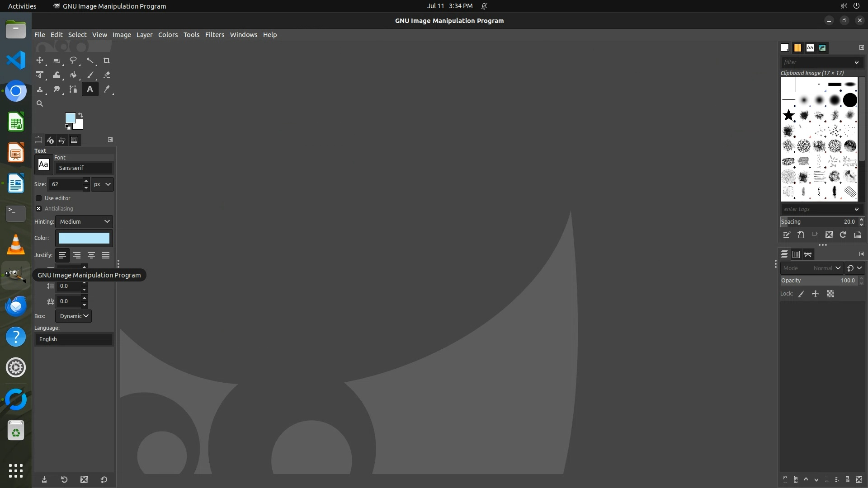The image size is (868, 488).
Task: Select the Crop tool
Action: coord(107,61)
